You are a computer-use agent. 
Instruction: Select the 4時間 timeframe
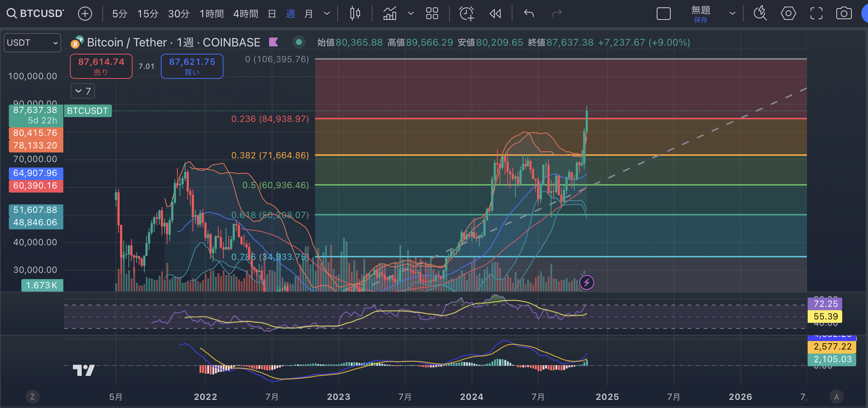point(246,14)
